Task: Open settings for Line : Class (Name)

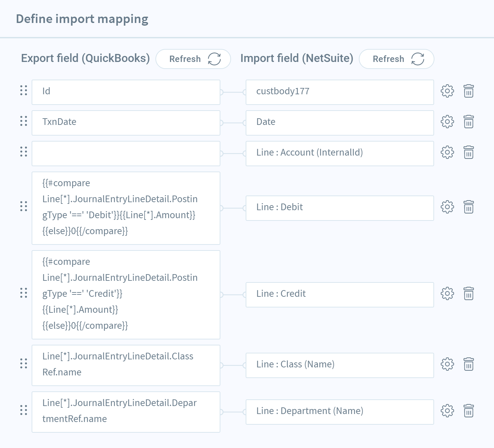Action: click(x=447, y=364)
